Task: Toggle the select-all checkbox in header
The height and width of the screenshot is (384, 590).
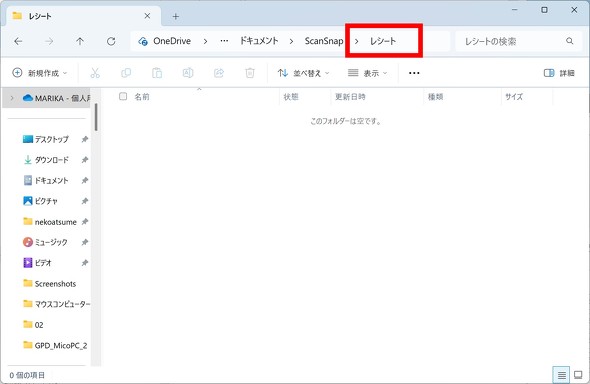Action: pos(123,97)
